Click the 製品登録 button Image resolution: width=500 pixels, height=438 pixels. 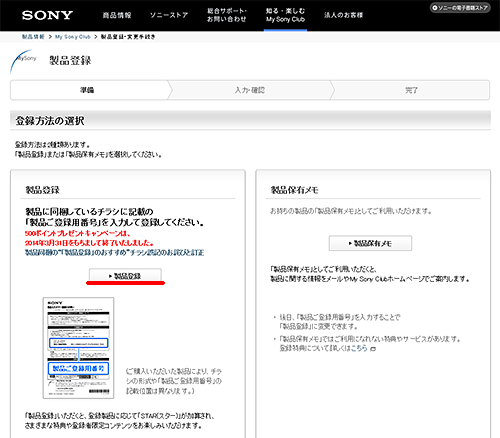tap(125, 276)
